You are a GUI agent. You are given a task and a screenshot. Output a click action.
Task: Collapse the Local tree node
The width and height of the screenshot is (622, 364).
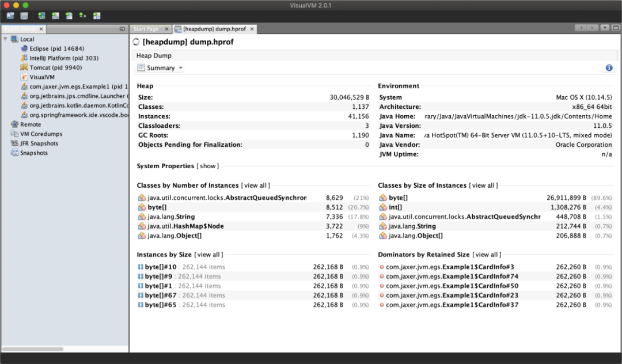(5, 39)
